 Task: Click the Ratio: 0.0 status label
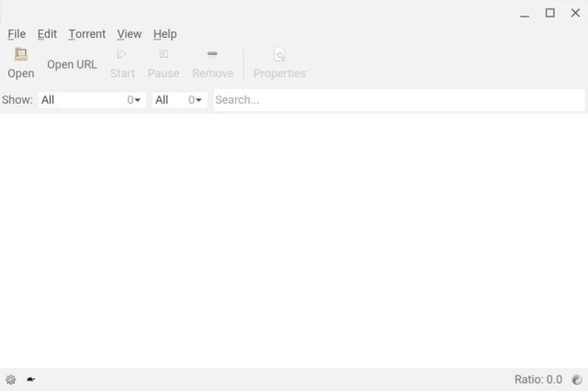[x=538, y=379]
